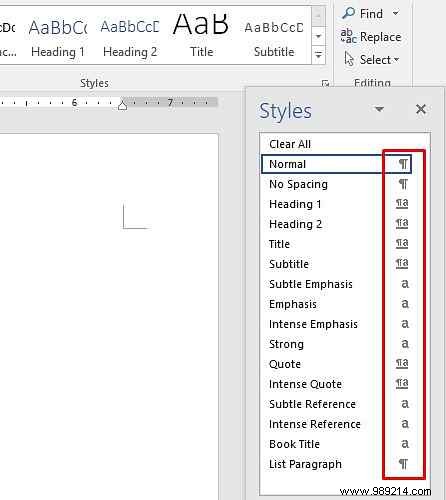Apply the Subtle Emphasis style
The width and height of the screenshot is (446, 500).
[x=336, y=284]
